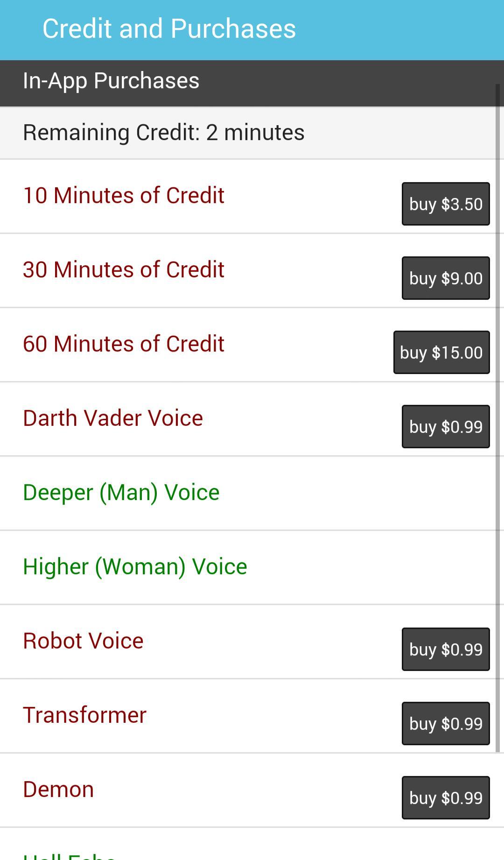Open the 60 Minutes of Credit entry
This screenshot has width=504, height=860.
coord(124,344)
